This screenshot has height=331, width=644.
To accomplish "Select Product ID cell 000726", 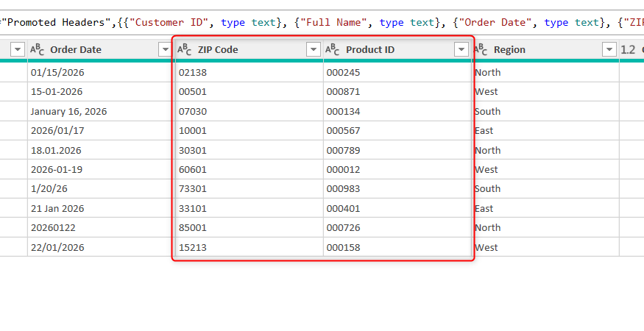I will coord(397,227).
